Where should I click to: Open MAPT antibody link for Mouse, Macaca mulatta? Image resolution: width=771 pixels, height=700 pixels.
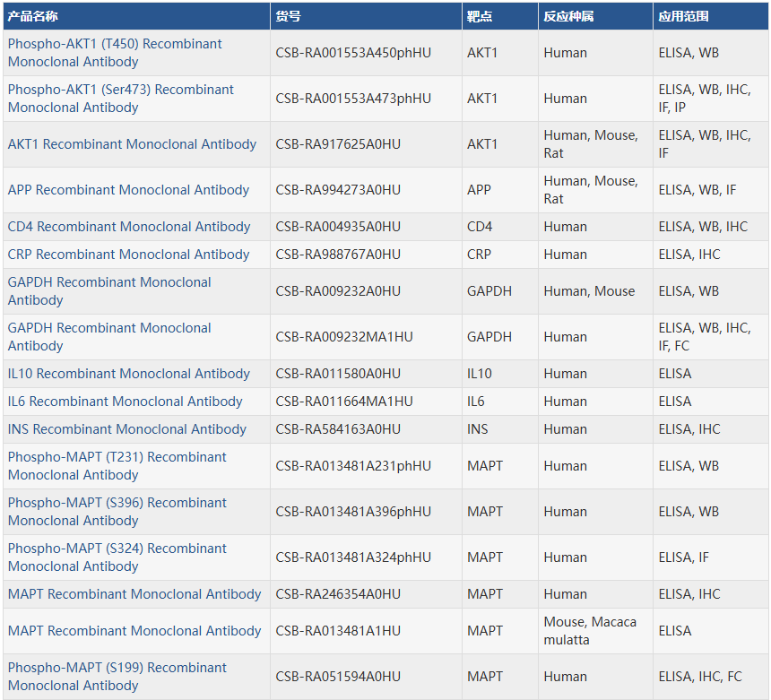pyautogui.click(x=134, y=631)
